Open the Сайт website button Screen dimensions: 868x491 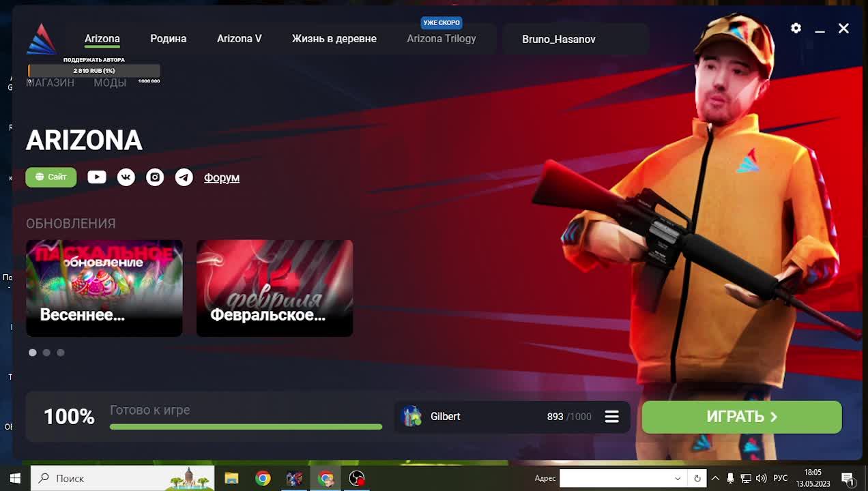point(51,177)
